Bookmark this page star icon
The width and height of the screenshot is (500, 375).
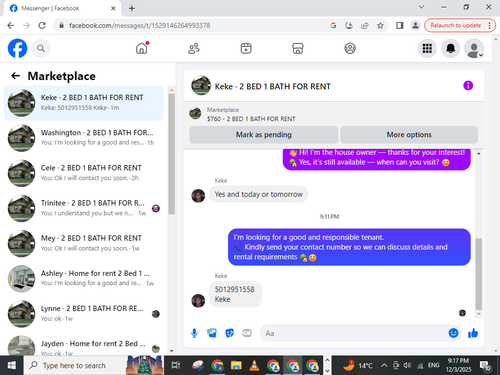click(380, 25)
